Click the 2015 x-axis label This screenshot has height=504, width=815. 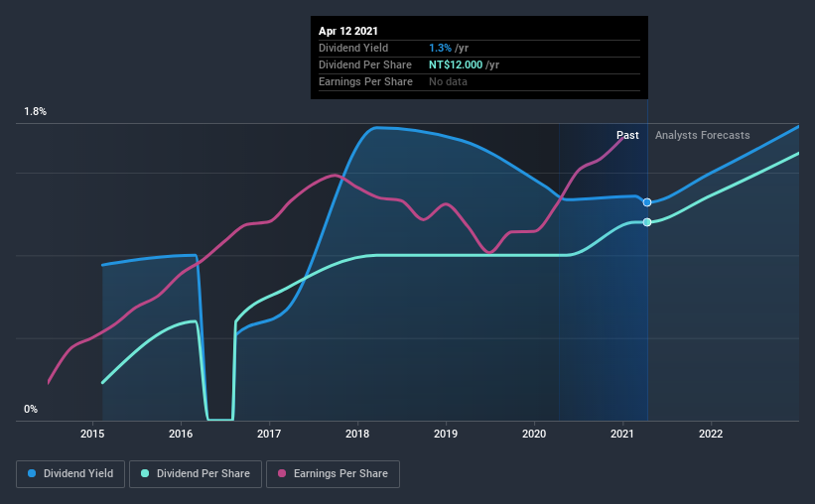pyautogui.click(x=92, y=434)
